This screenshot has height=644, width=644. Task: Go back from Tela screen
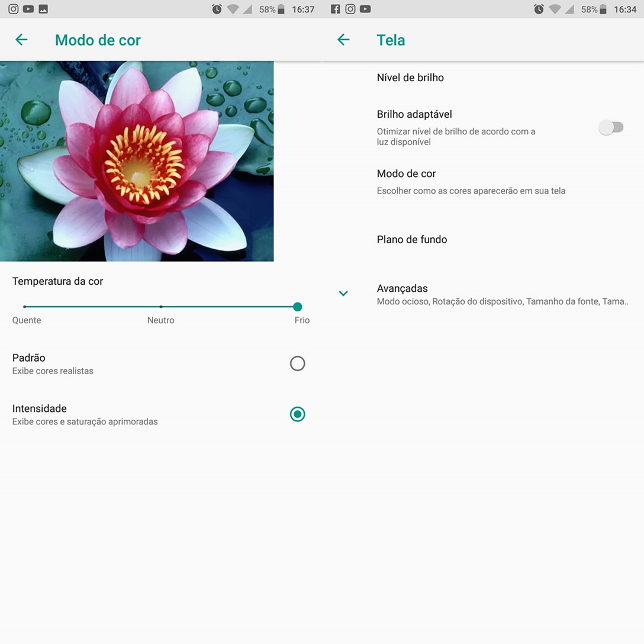(x=343, y=40)
